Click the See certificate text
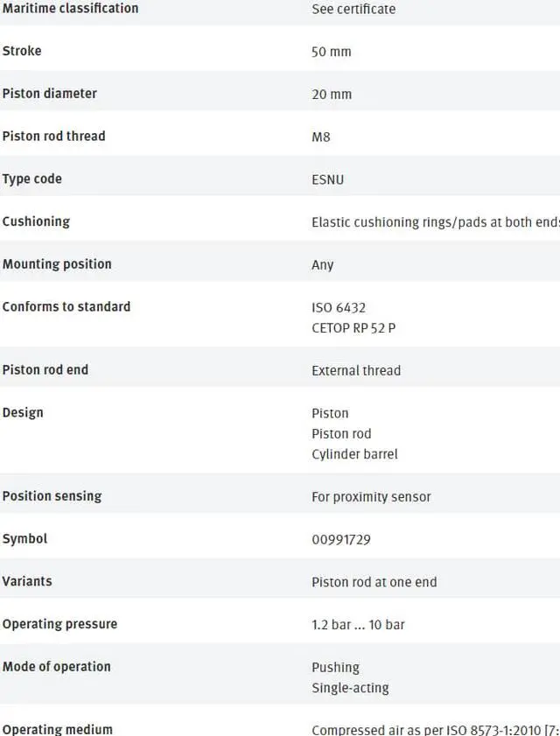 coord(353,9)
